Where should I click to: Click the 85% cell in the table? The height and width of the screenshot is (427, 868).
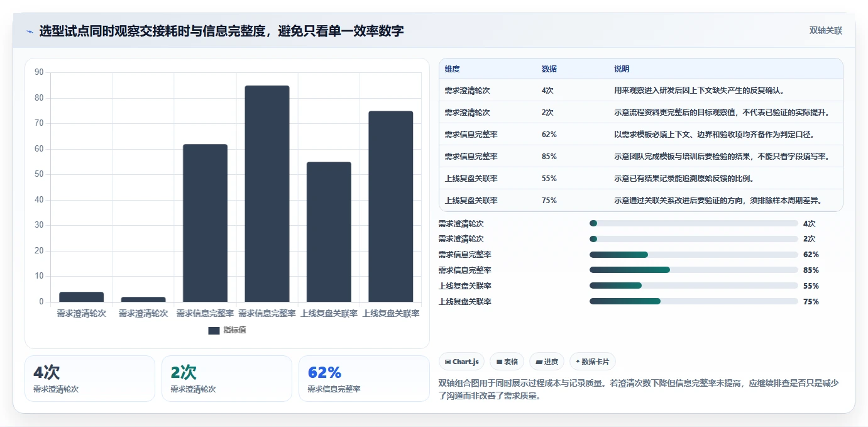pyautogui.click(x=549, y=157)
